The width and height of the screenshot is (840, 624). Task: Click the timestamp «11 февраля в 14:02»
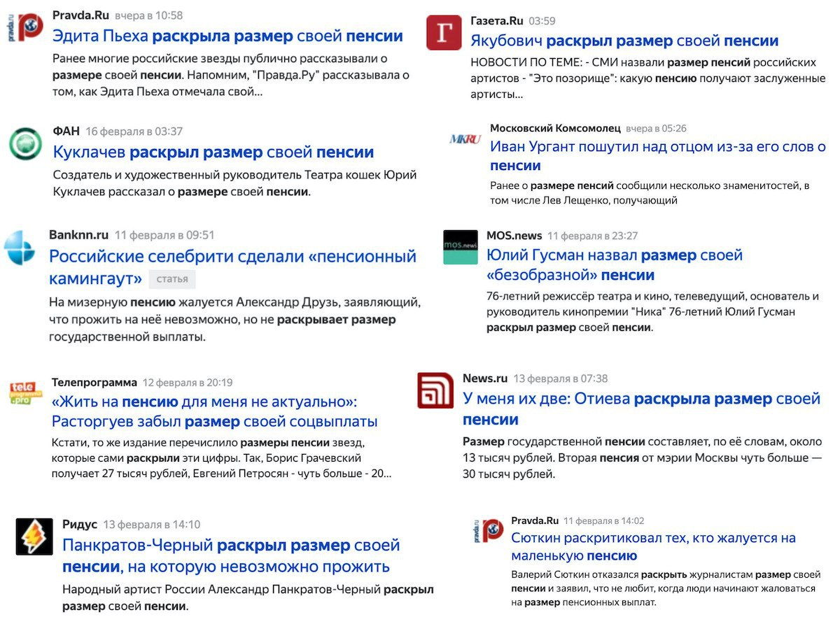[x=604, y=520]
